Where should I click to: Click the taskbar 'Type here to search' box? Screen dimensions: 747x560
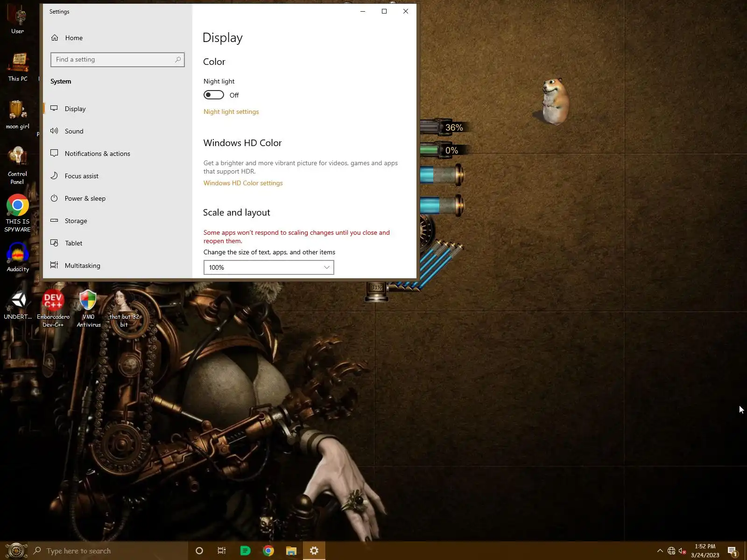click(108, 551)
